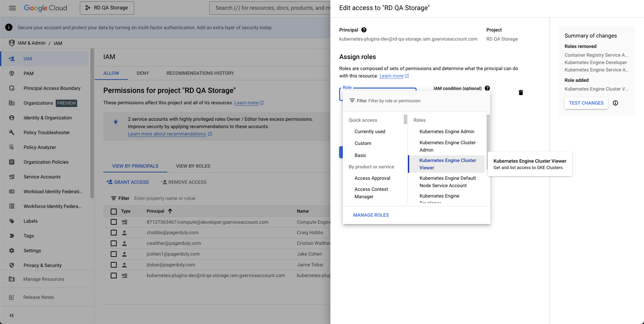Select Access Approval product category

click(x=372, y=178)
